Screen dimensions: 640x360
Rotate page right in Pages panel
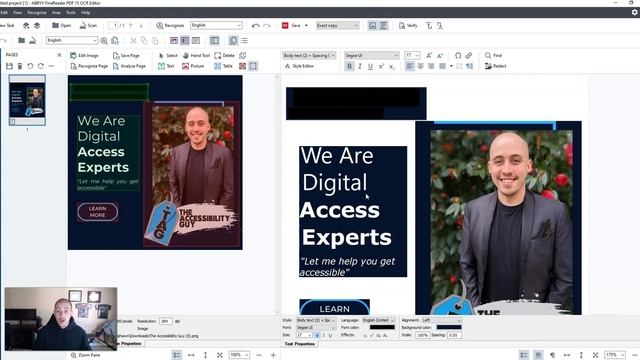41,66
